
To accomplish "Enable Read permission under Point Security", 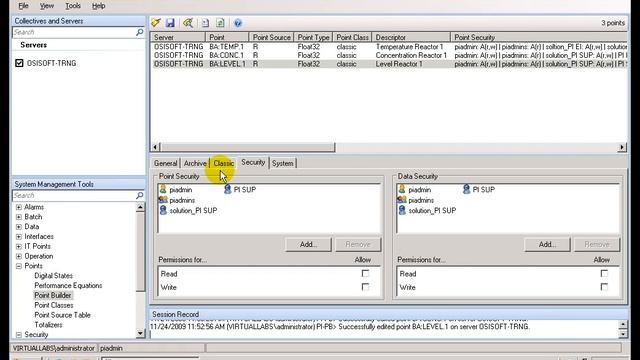I will [365, 273].
